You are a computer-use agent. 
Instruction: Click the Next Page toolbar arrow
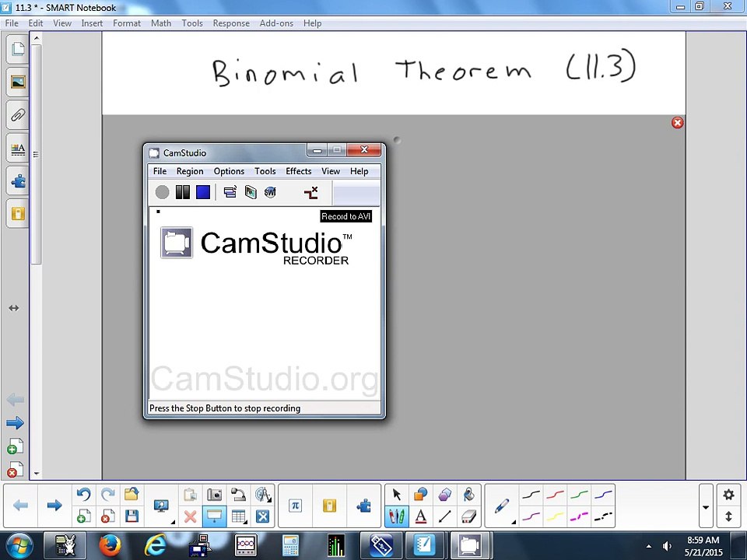54,506
